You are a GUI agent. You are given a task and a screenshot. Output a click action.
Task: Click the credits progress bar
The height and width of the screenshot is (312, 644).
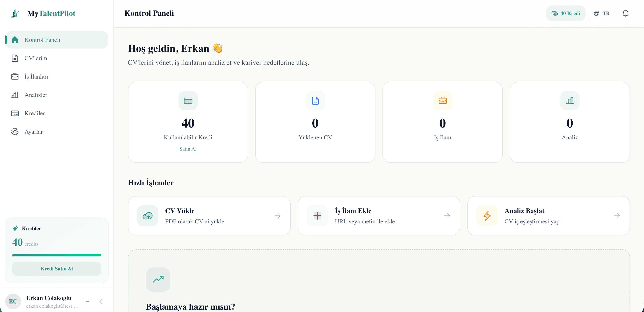[57, 255]
